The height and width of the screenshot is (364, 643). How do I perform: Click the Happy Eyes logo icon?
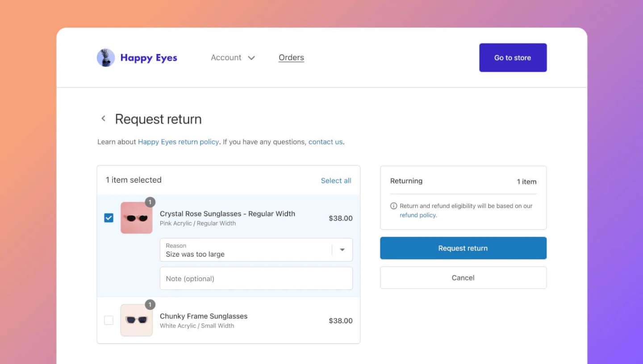pos(105,57)
